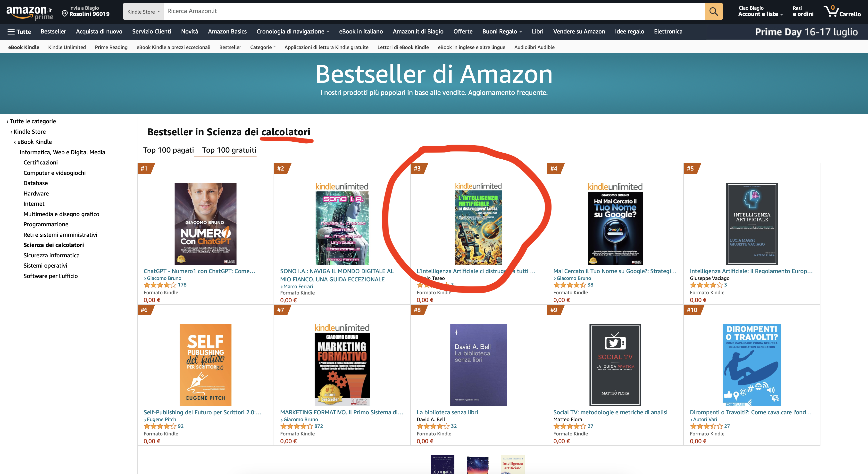Viewport: 868px width, 474px height.
Task: Click the delivery location pin Rosolini 96019
Action: click(x=86, y=11)
